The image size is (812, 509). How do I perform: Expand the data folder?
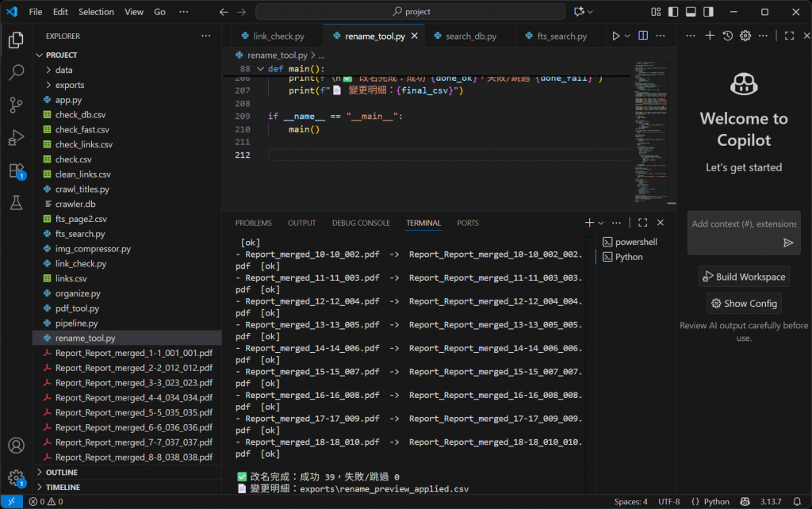click(x=63, y=70)
